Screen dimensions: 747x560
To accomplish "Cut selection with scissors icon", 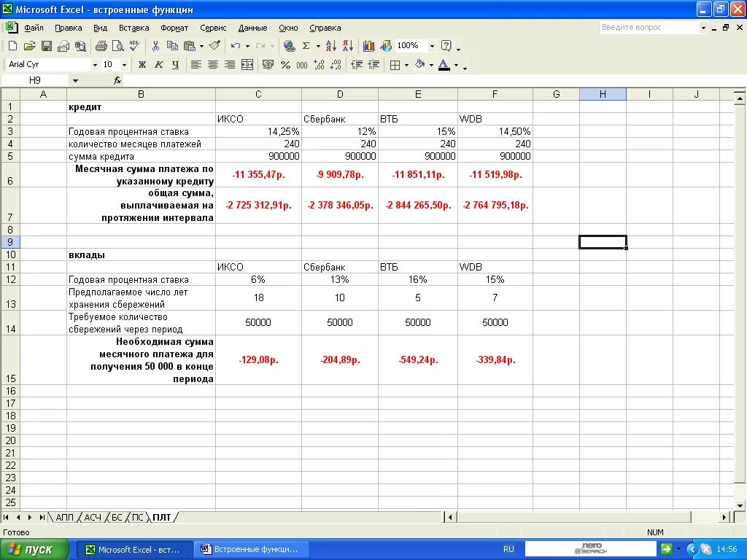I will click(x=155, y=46).
